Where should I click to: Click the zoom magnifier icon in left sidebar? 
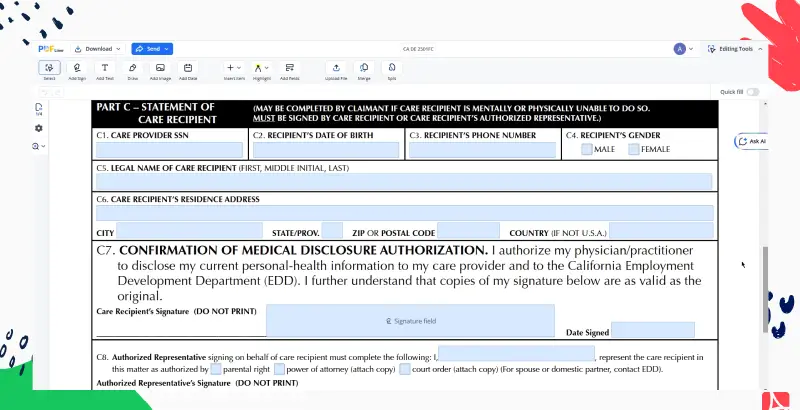(35, 146)
